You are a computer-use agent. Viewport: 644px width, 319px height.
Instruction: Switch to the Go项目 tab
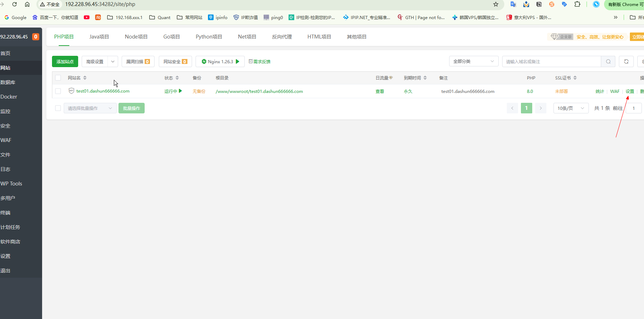click(x=172, y=37)
